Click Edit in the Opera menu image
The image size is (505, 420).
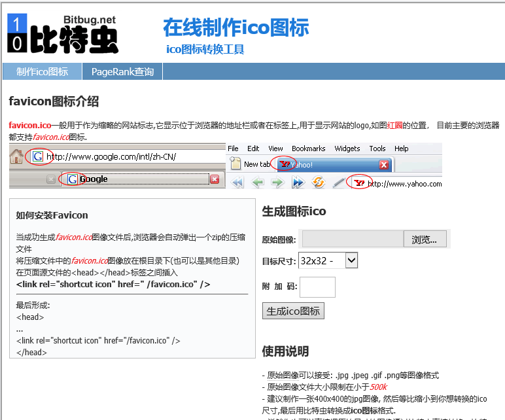pos(253,149)
